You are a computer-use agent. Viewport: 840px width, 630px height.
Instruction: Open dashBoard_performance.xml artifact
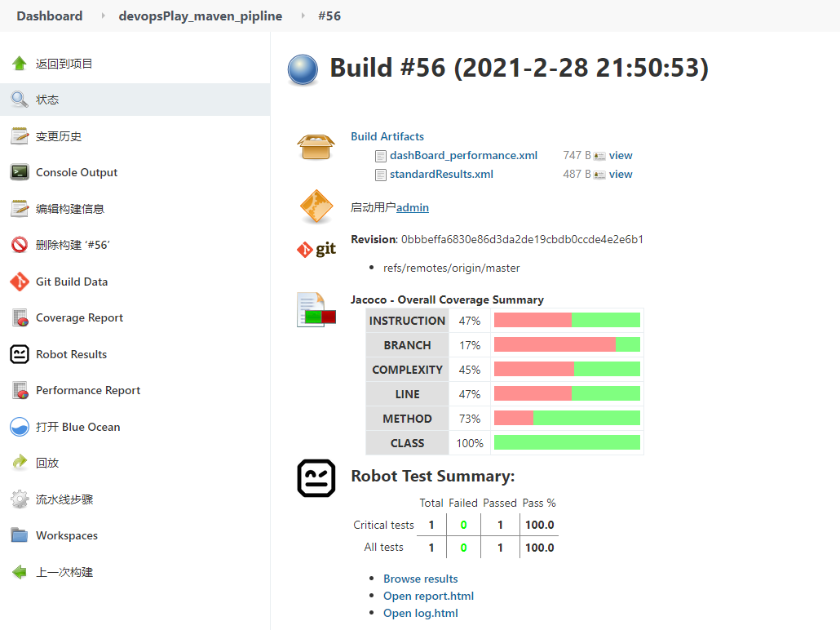(463, 156)
